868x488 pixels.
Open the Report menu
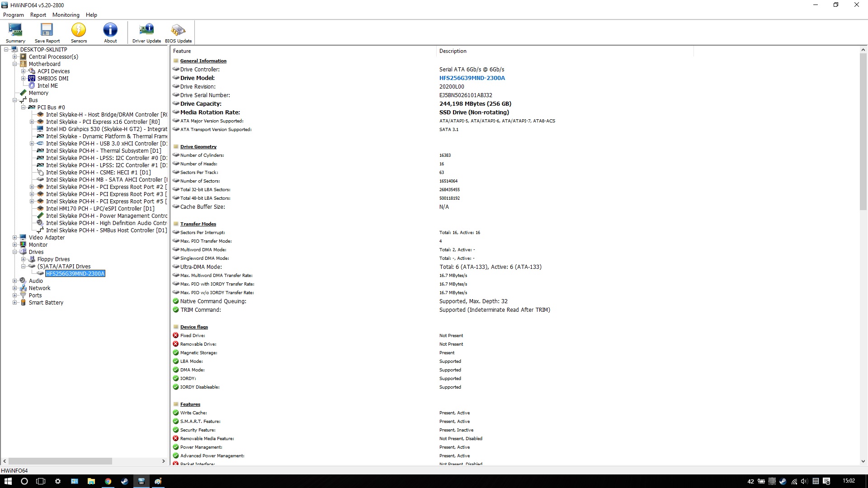click(38, 15)
